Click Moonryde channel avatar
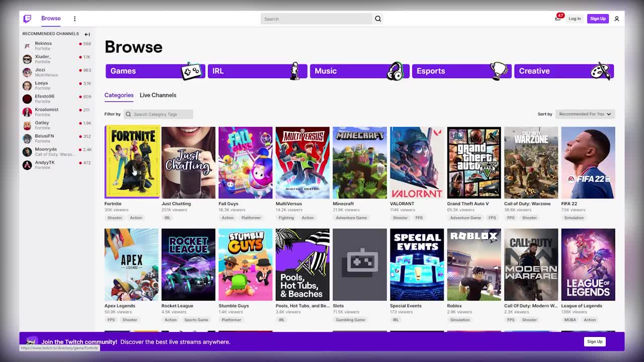This screenshot has width=644, height=362. click(x=27, y=151)
